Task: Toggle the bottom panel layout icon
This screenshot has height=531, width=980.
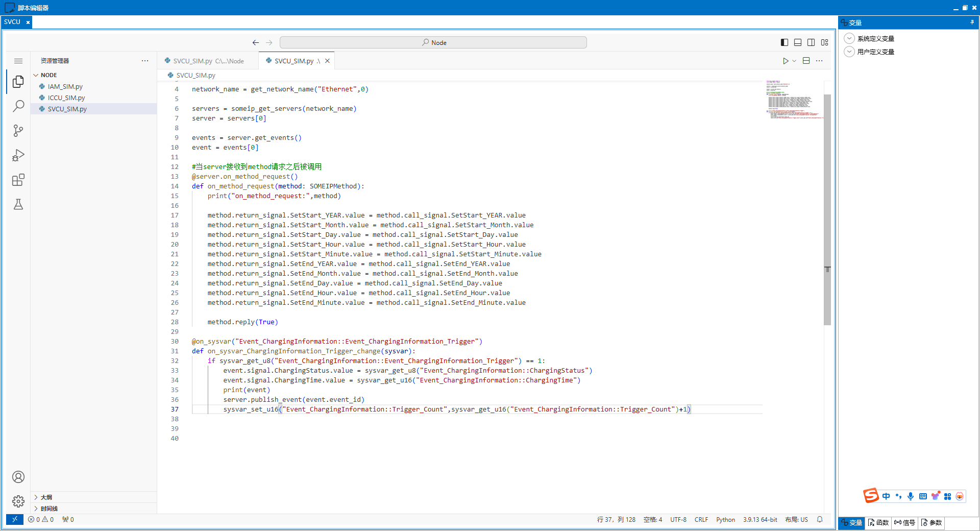Action: 798,42
